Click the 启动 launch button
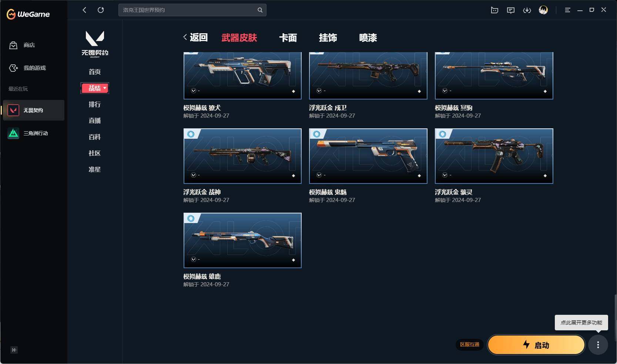The width and height of the screenshot is (617, 364). tap(536, 345)
